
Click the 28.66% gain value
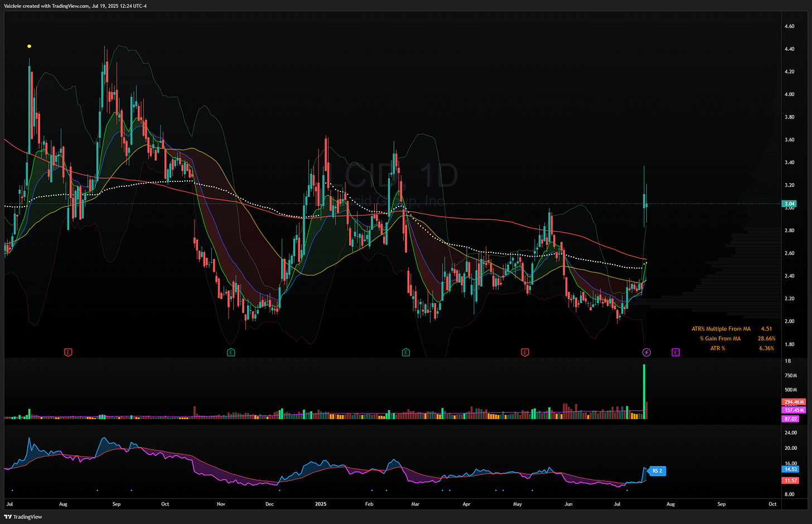pyautogui.click(x=766, y=338)
